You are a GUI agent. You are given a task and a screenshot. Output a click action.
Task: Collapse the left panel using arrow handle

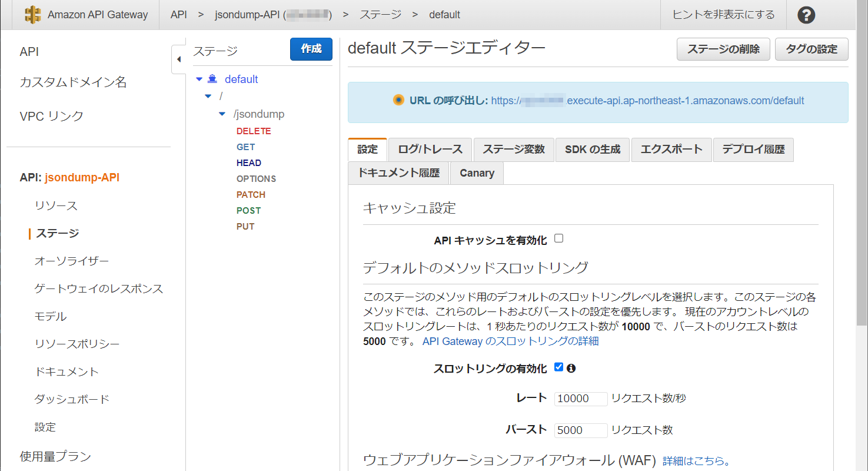pos(179,59)
